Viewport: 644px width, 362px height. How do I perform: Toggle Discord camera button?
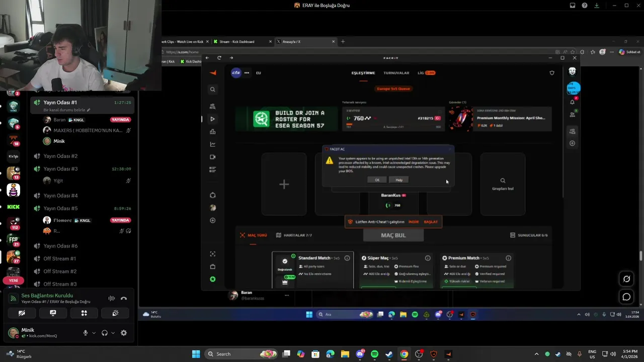tap(22, 313)
